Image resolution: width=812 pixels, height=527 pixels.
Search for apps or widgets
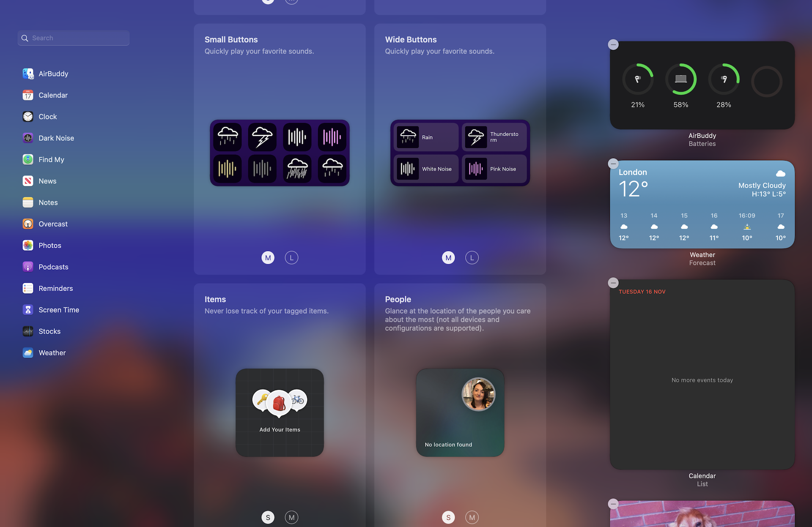(x=74, y=37)
